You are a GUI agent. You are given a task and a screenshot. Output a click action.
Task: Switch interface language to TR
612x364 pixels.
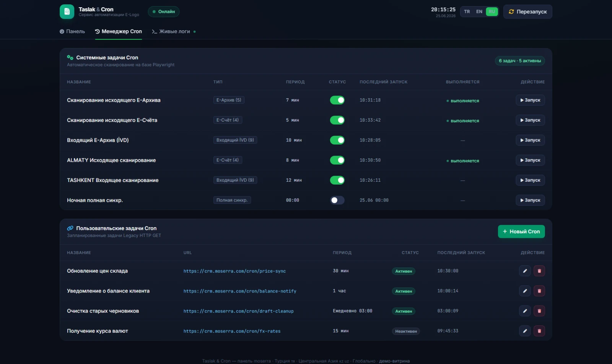point(467,11)
